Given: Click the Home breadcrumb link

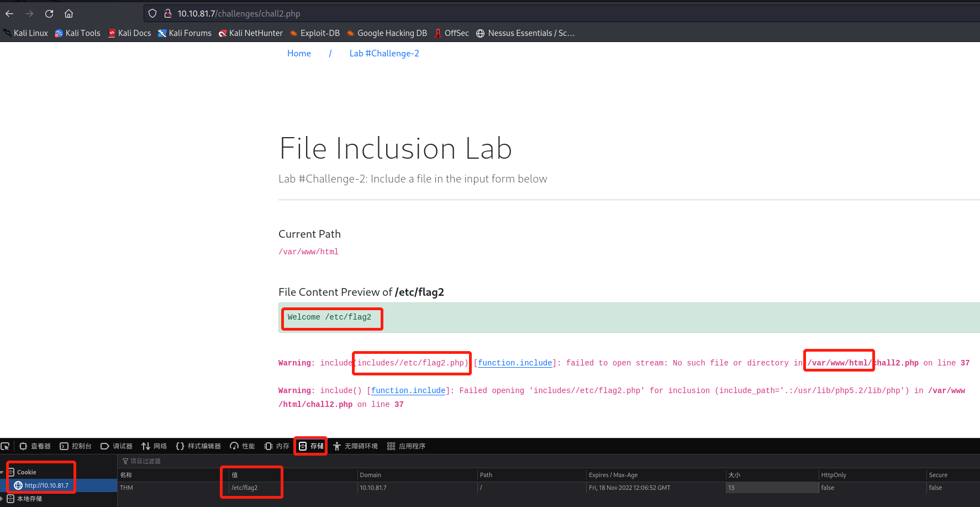Looking at the screenshot, I should click(299, 54).
